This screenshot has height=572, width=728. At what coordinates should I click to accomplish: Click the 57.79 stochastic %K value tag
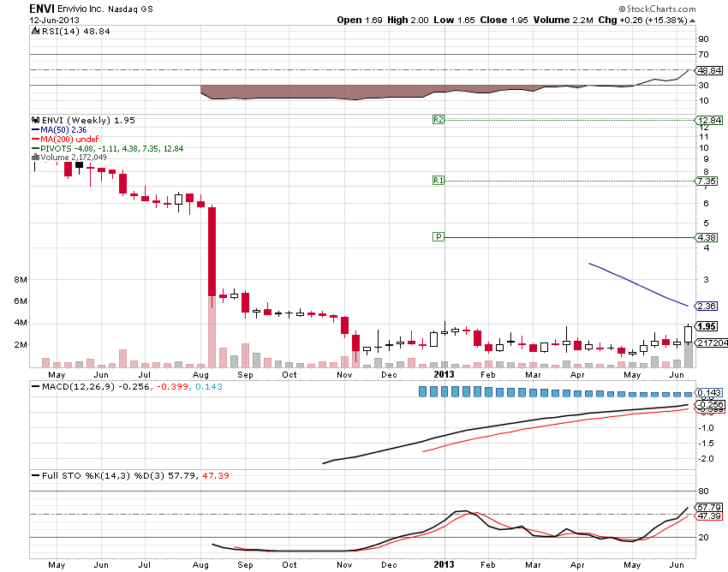(x=709, y=508)
